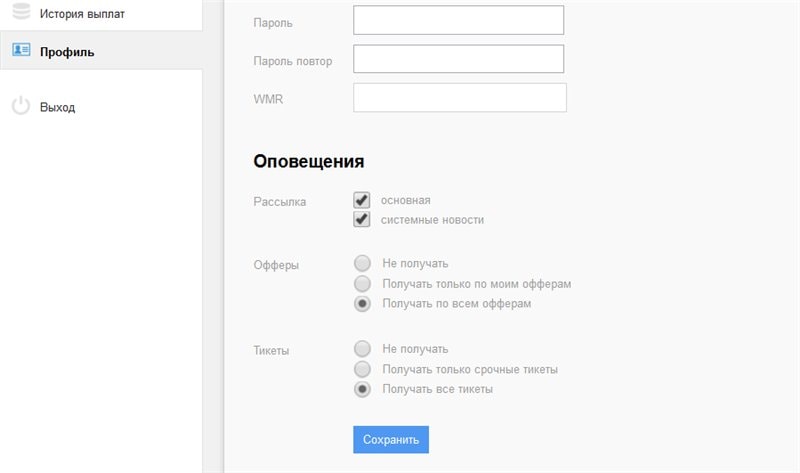The image size is (800, 473).
Task: Click into the WMR text field
Action: (x=459, y=98)
